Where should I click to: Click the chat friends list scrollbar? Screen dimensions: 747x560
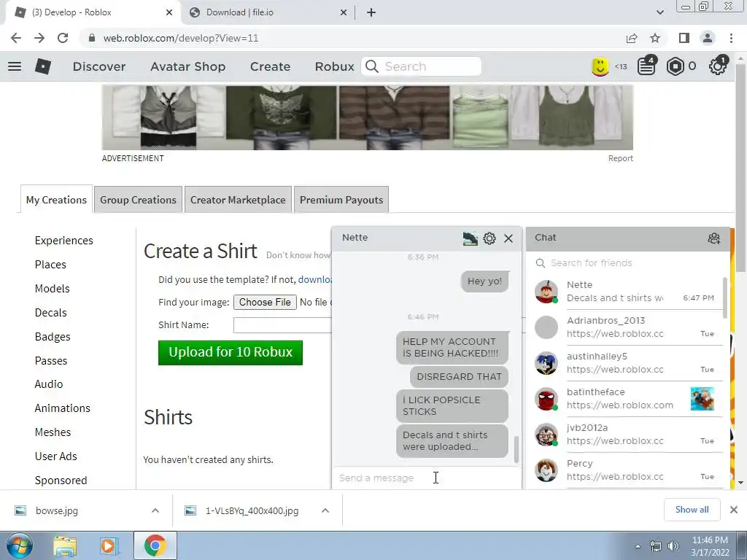725,298
